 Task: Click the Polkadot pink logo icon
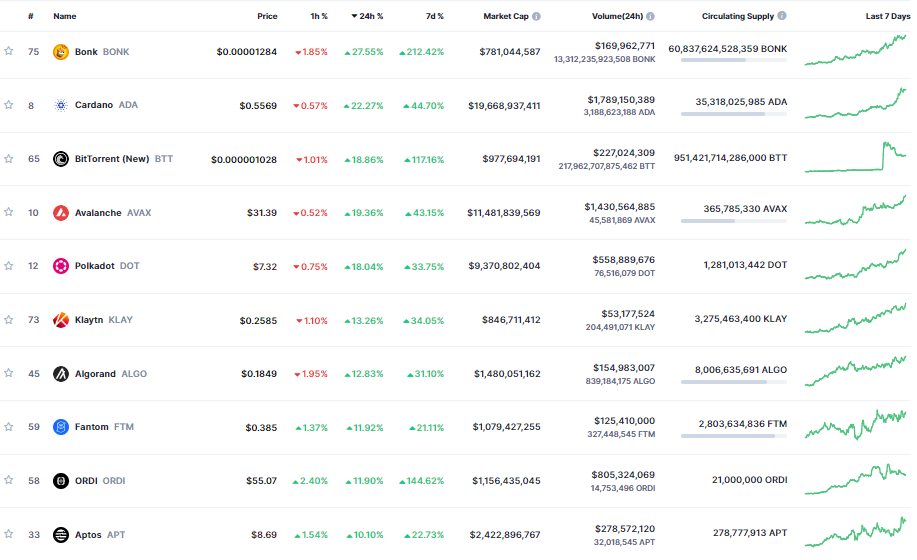point(60,266)
